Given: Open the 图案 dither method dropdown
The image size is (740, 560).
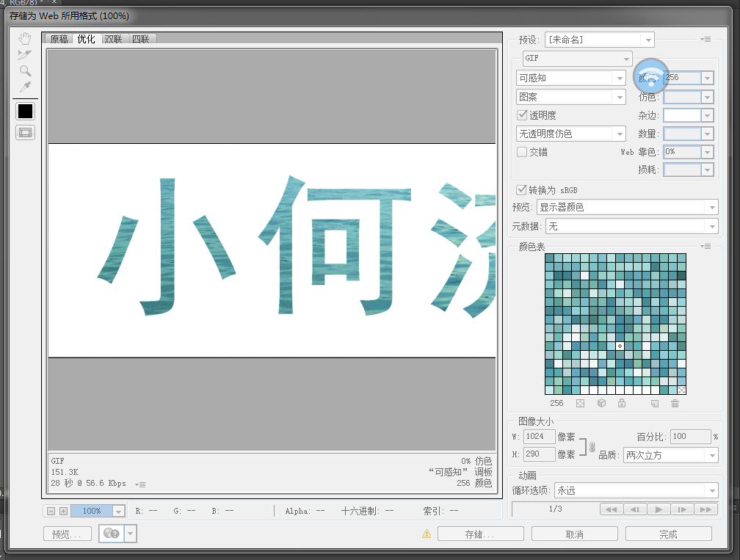Looking at the screenshot, I should pos(571,97).
